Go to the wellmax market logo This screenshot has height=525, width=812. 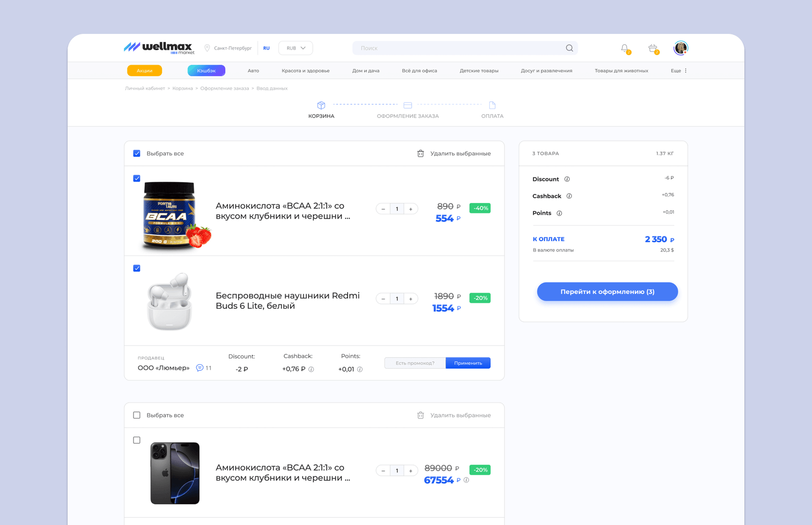point(159,48)
